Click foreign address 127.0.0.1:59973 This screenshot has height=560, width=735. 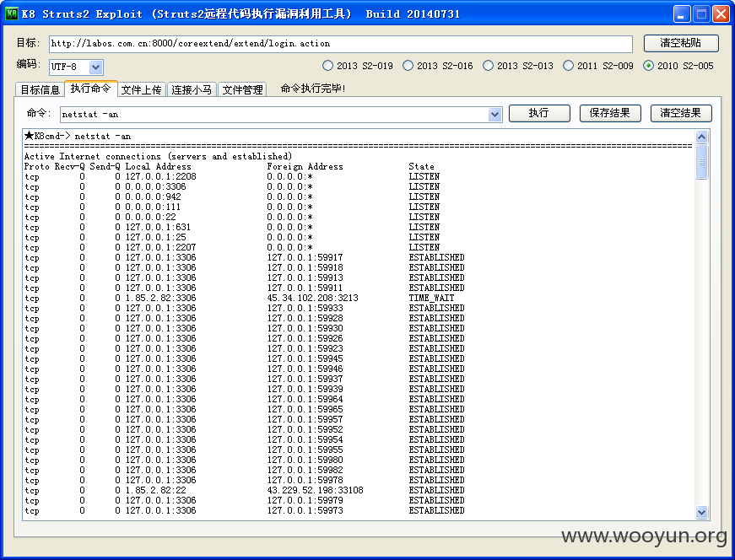(305, 511)
